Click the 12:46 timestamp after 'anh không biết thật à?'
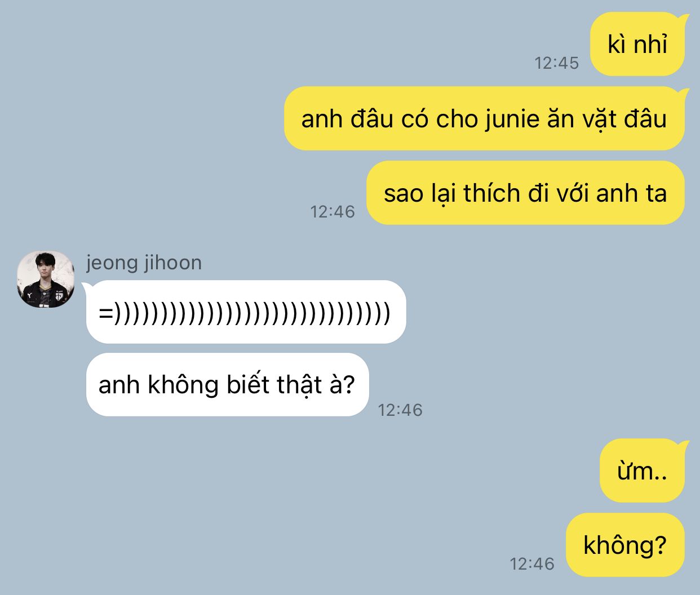The height and width of the screenshot is (595, 700). (400, 410)
